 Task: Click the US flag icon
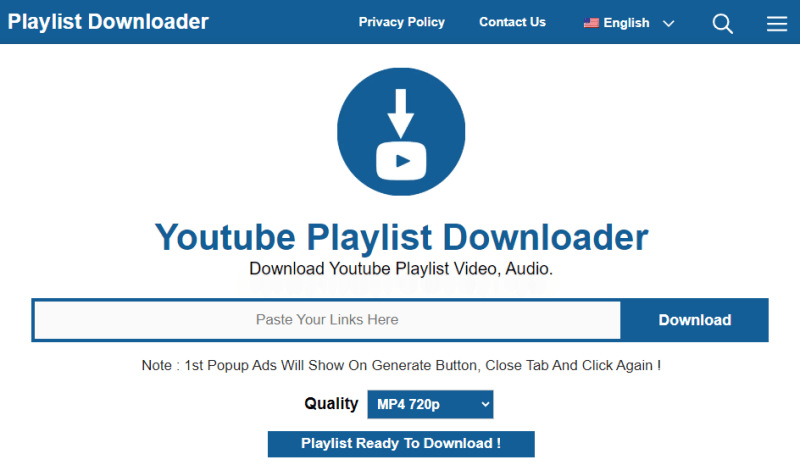[x=591, y=23]
